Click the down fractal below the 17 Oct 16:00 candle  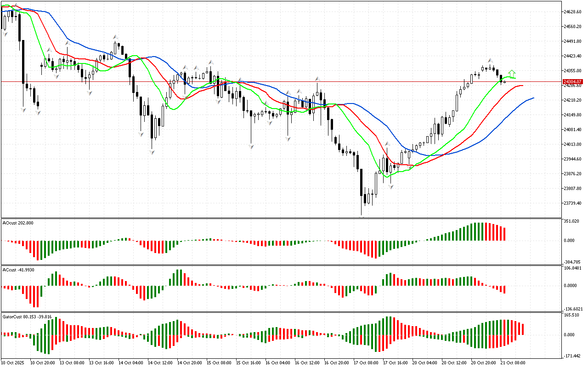(x=391, y=187)
